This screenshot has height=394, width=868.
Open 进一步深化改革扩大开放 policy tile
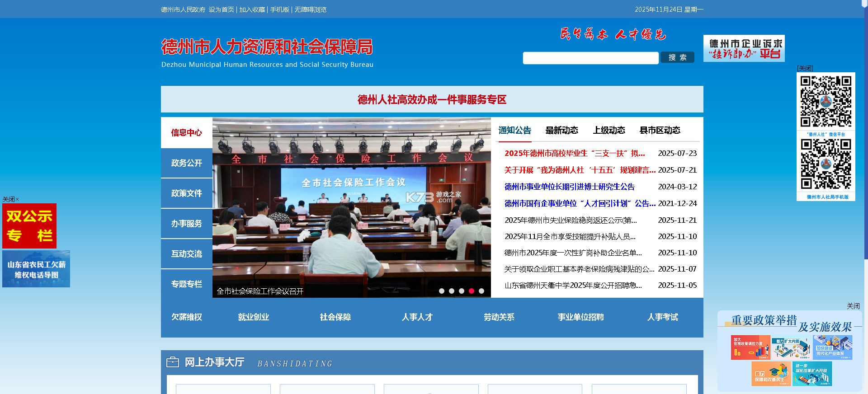coord(812,374)
